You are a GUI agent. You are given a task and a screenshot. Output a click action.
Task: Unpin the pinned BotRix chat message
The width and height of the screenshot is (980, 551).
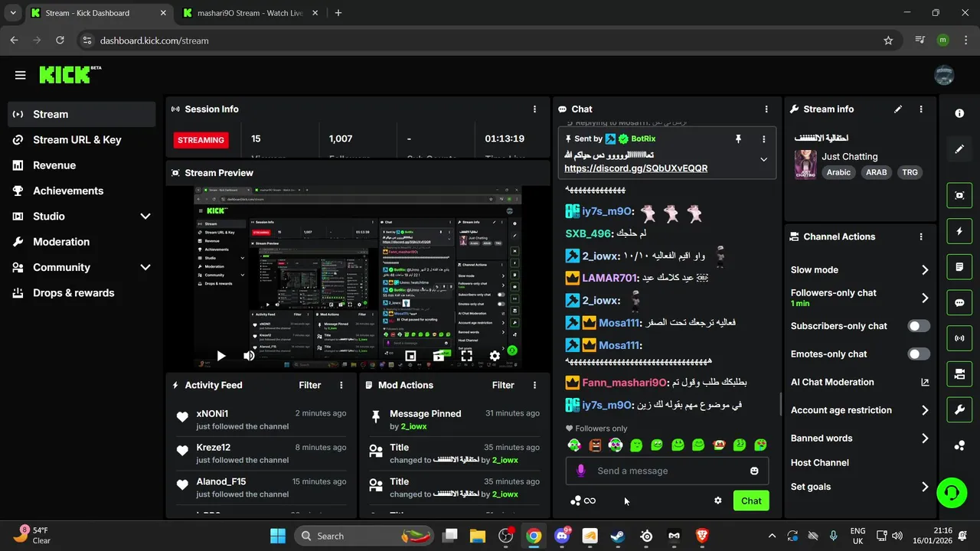pyautogui.click(x=738, y=139)
